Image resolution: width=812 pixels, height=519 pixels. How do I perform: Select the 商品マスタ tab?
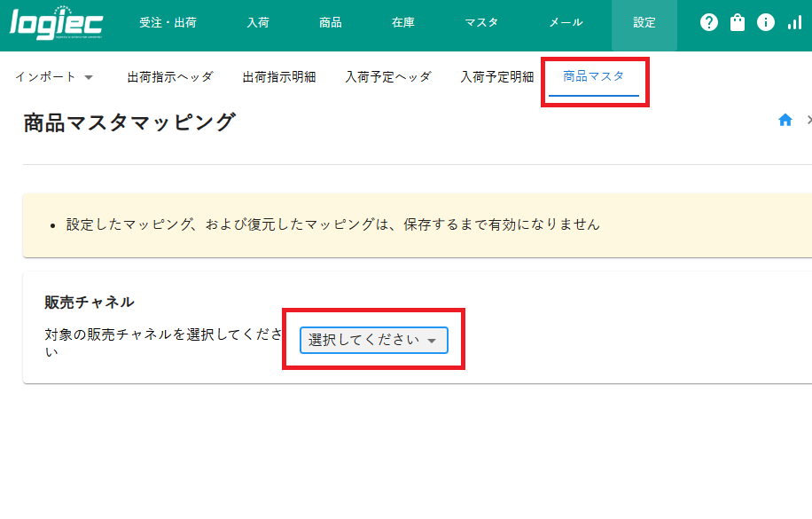click(x=594, y=76)
